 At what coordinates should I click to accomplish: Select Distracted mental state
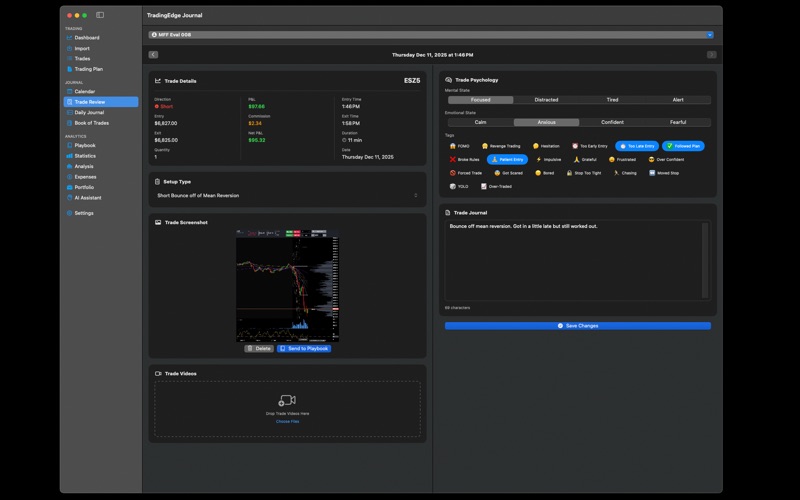[546, 100]
